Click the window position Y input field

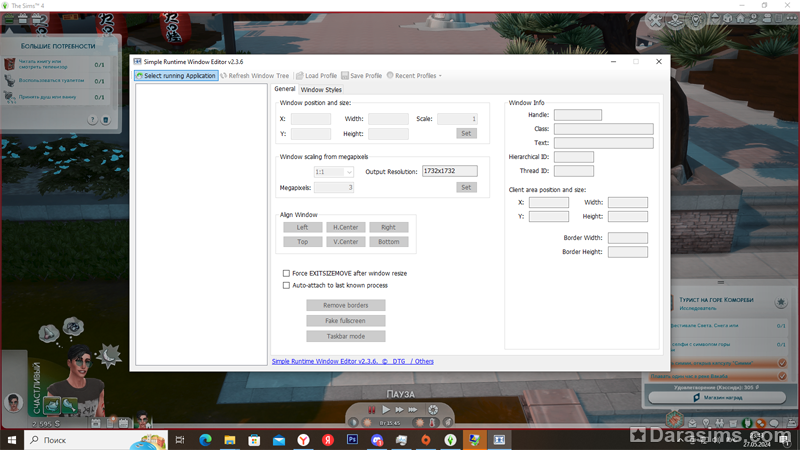point(311,134)
